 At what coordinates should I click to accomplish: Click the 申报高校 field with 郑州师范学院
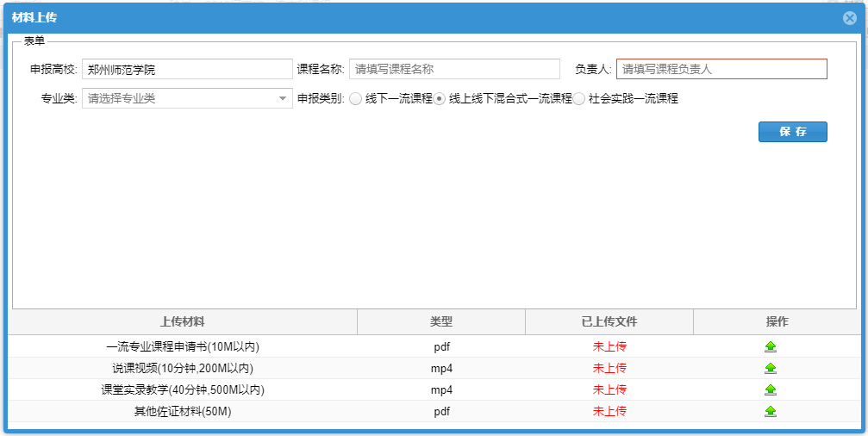pyautogui.click(x=187, y=69)
